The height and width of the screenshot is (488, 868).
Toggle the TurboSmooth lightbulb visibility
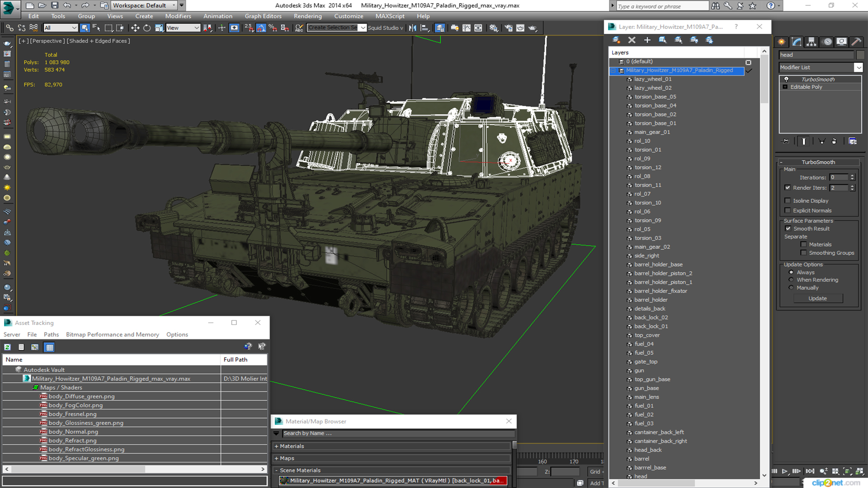click(786, 79)
